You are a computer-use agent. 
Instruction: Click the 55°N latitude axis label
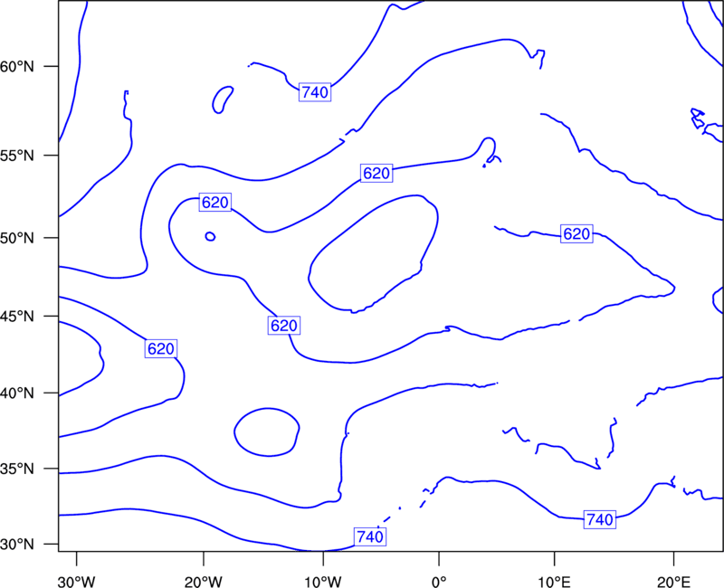pos(17,156)
